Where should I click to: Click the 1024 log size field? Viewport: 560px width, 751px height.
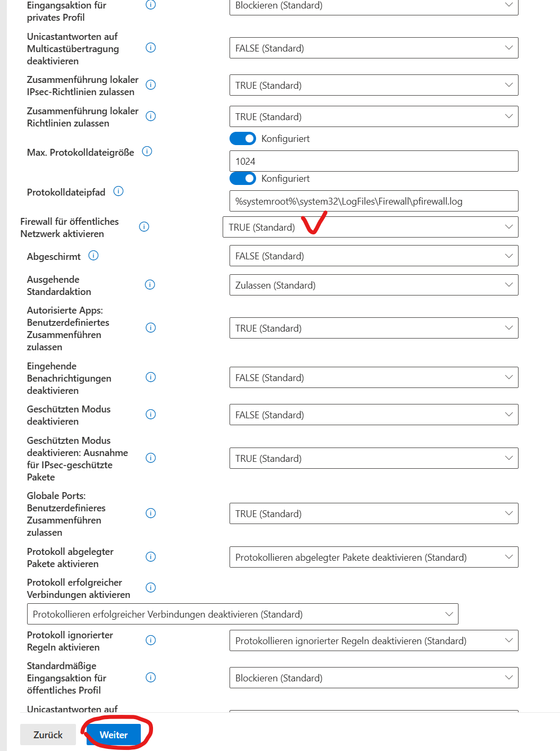374,162
